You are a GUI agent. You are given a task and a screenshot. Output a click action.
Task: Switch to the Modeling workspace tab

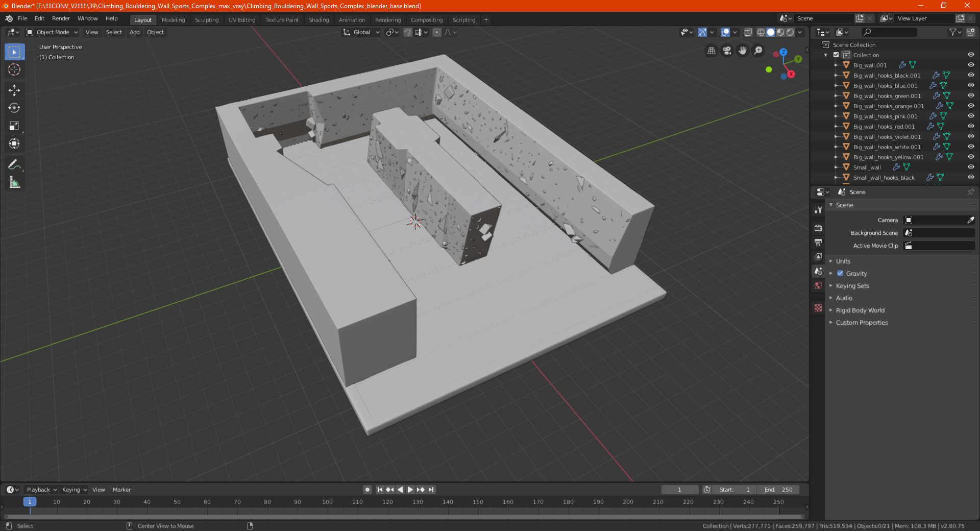(x=174, y=20)
